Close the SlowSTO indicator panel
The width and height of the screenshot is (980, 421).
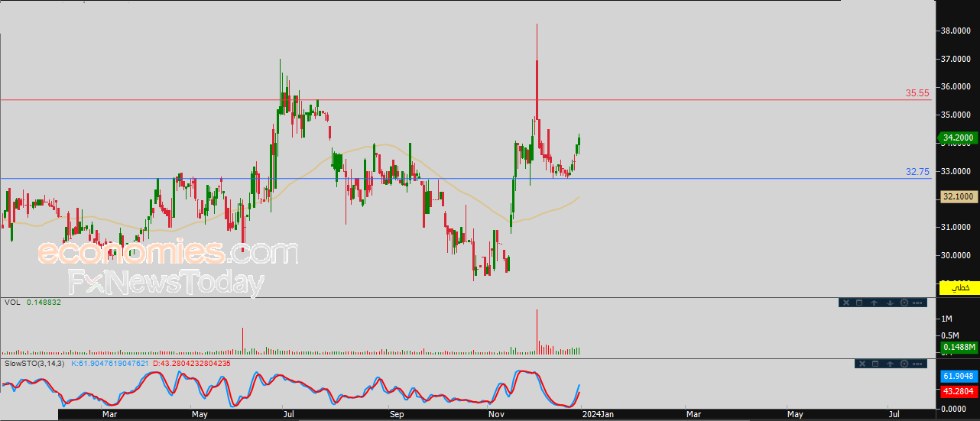pos(862,364)
